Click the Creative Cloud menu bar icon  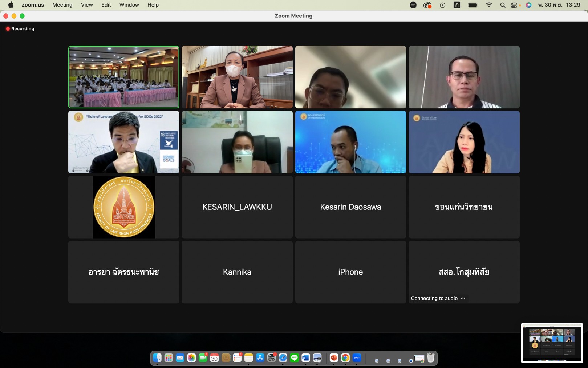427,5
